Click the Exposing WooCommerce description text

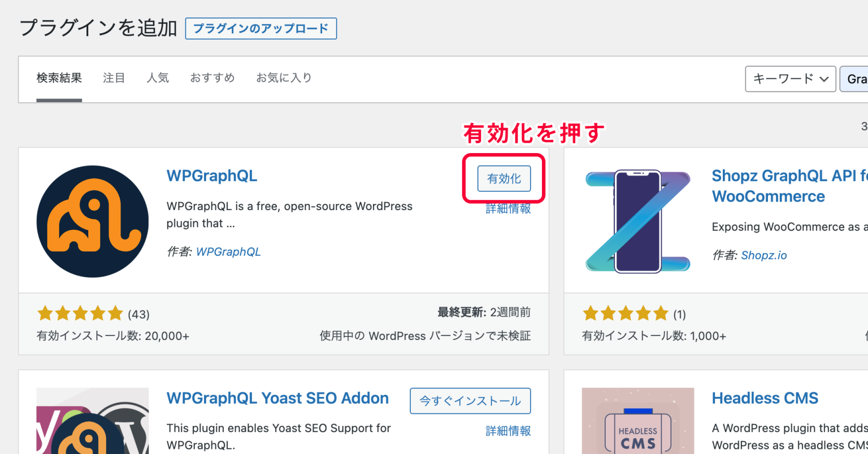(789, 227)
